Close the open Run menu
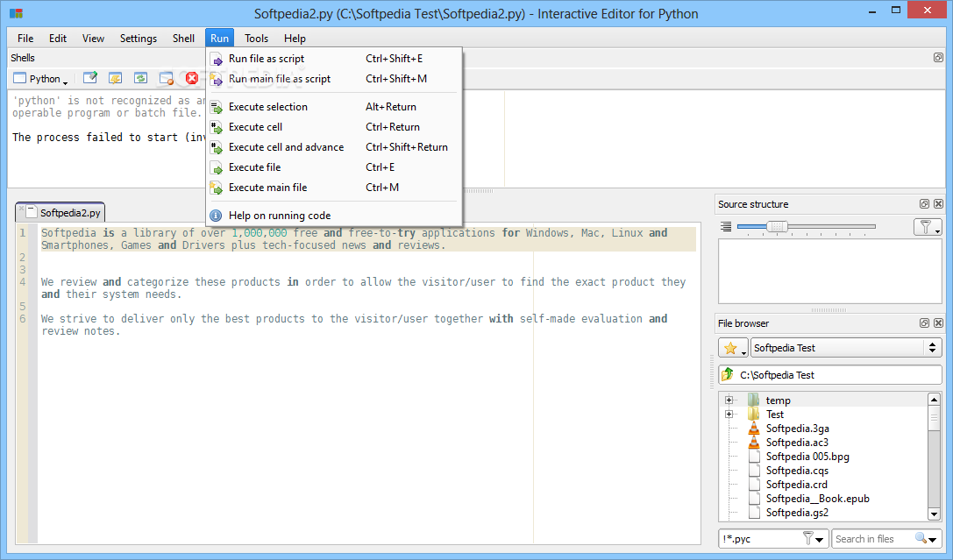This screenshot has width=953, height=560. tap(219, 39)
